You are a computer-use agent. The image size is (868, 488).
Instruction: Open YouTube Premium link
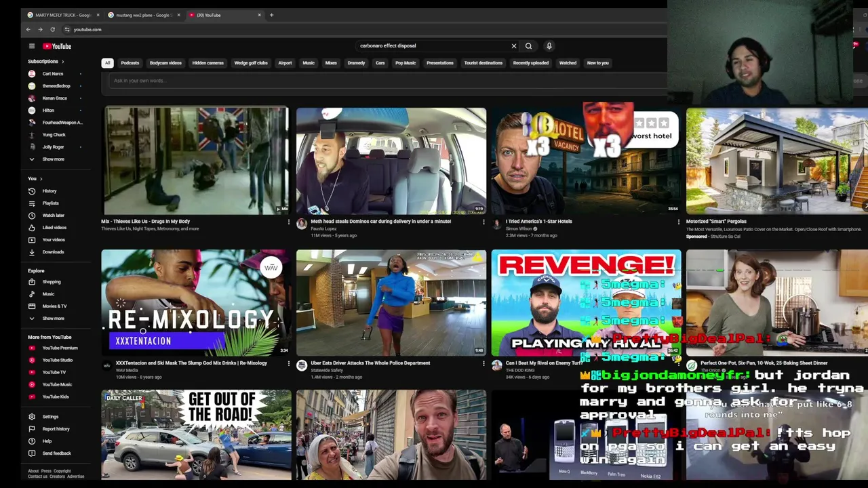(x=60, y=348)
